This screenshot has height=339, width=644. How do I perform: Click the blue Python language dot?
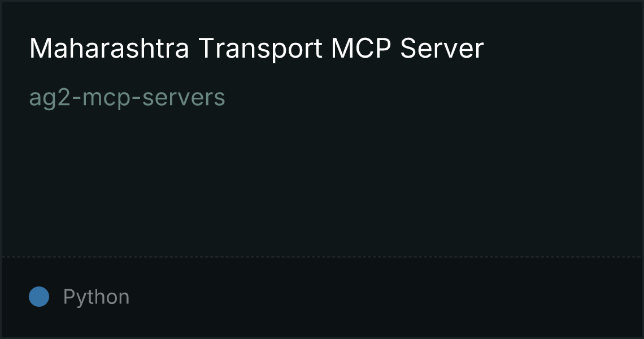pos(39,297)
